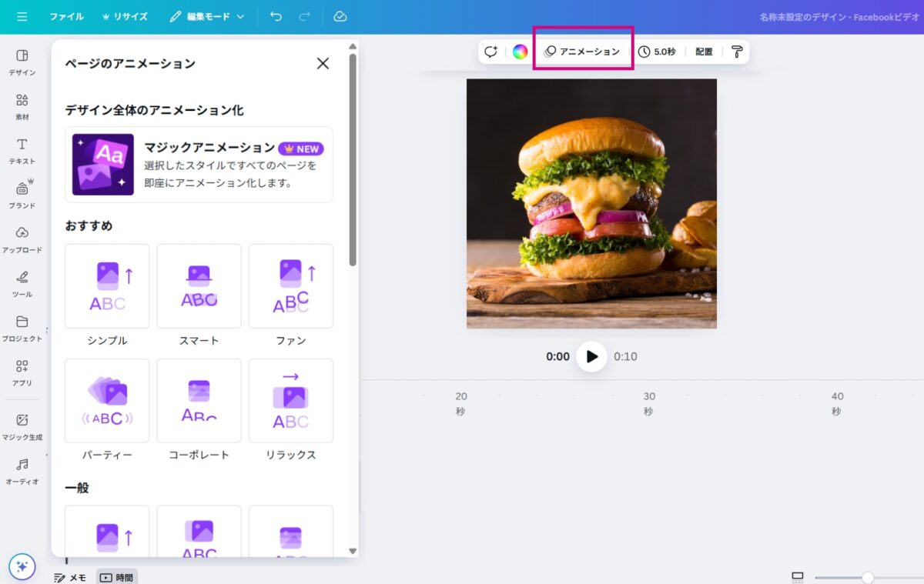Click the paint roller copy-style icon
Screen dimensions: 924x584
point(737,52)
